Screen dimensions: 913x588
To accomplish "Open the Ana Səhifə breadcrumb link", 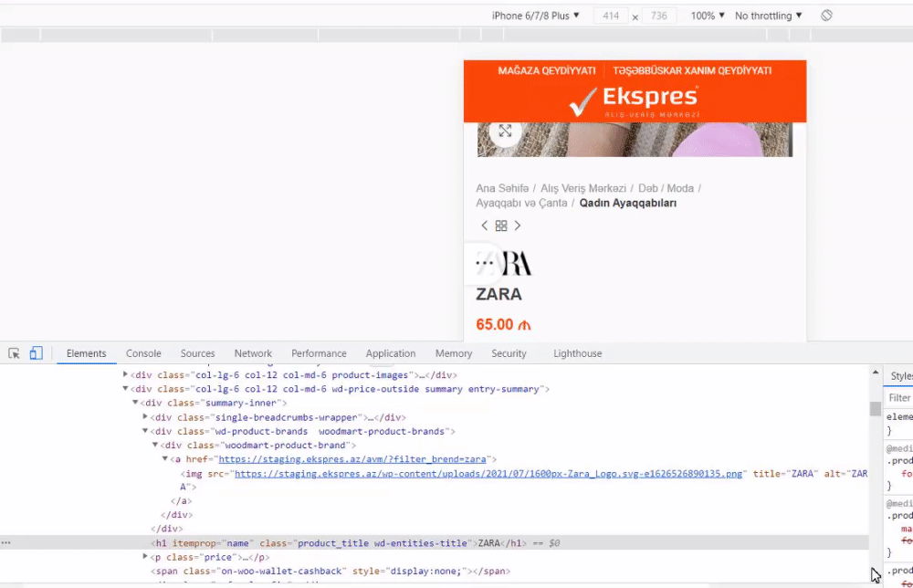I will pyautogui.click(x=502, y=189).
